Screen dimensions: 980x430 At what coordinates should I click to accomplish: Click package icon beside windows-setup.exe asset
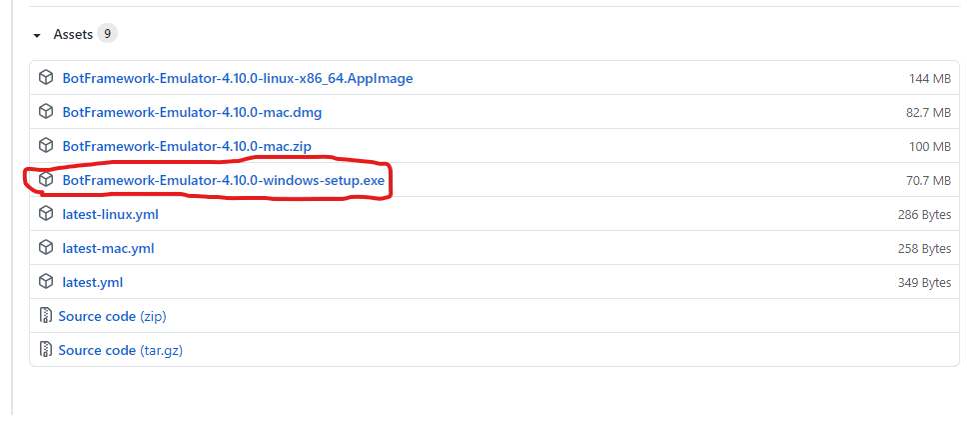click(x=46, y=180)
